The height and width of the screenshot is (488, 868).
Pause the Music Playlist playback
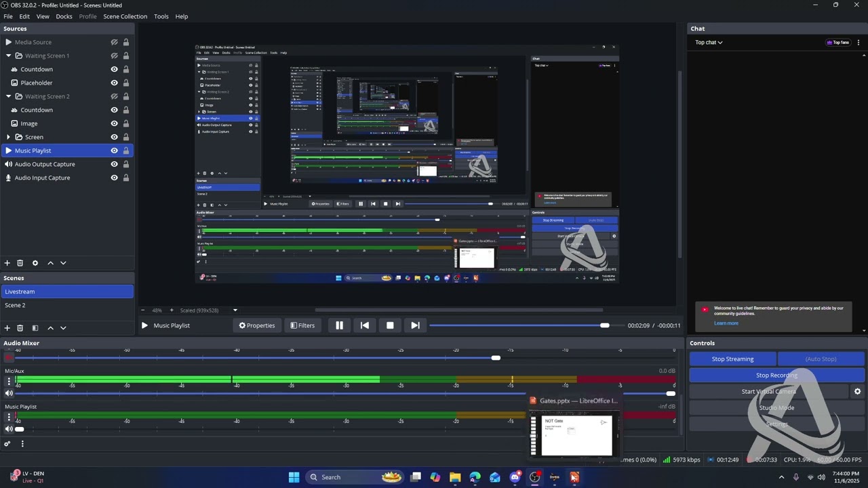click(339, 325)
